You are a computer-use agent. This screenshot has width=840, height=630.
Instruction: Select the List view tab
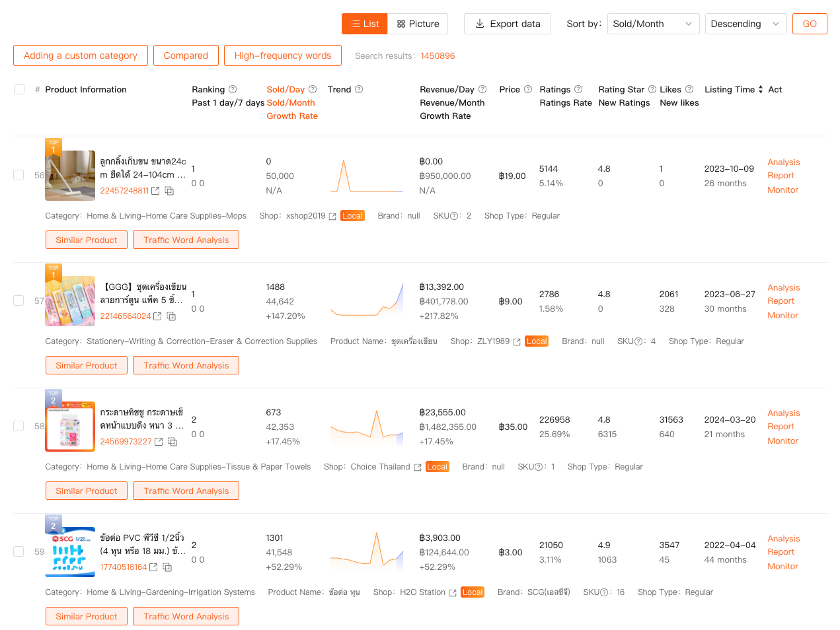point(365,24)
